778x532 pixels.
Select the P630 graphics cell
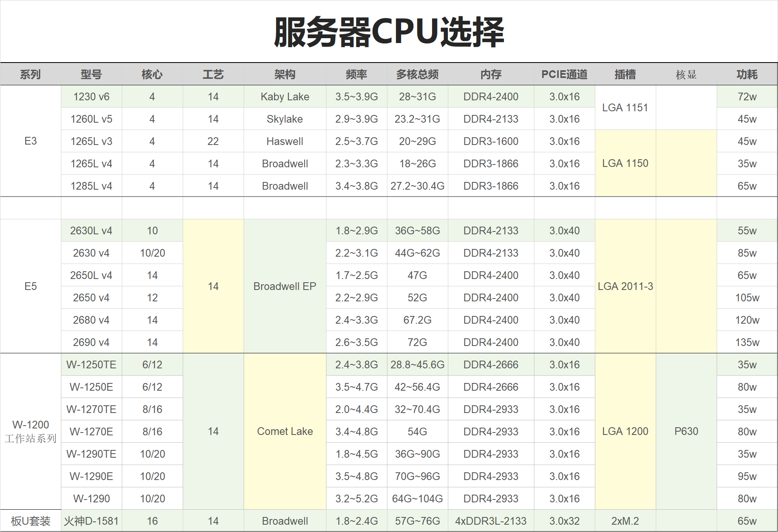tap(686, 431)
